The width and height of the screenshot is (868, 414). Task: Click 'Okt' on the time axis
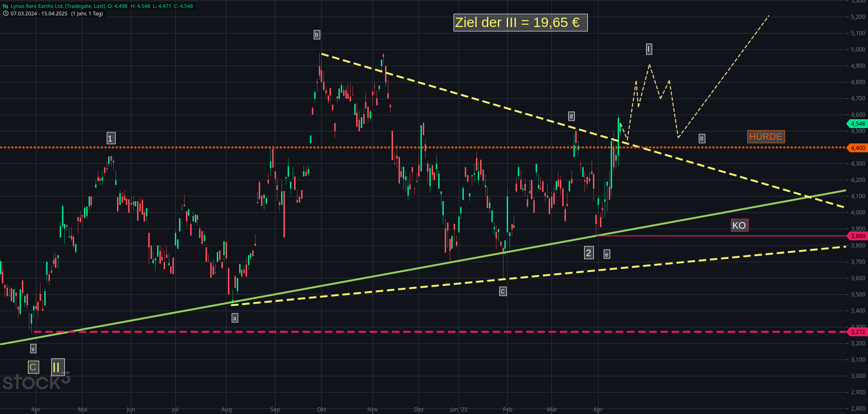(322, 410)
